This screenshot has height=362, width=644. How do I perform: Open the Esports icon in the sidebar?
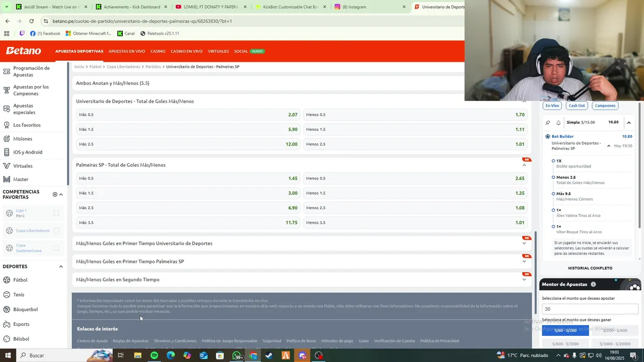[x=7, y=324]
